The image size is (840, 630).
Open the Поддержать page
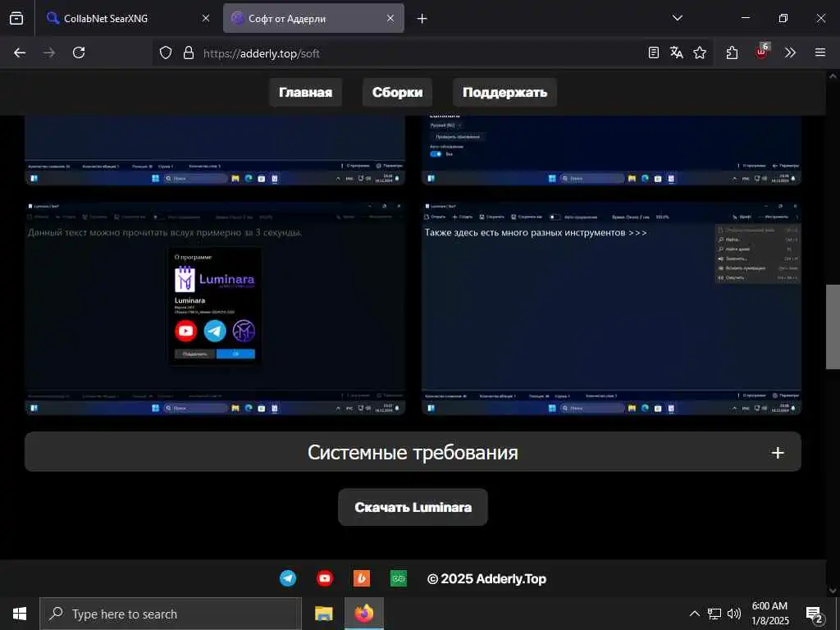[504, 92]
